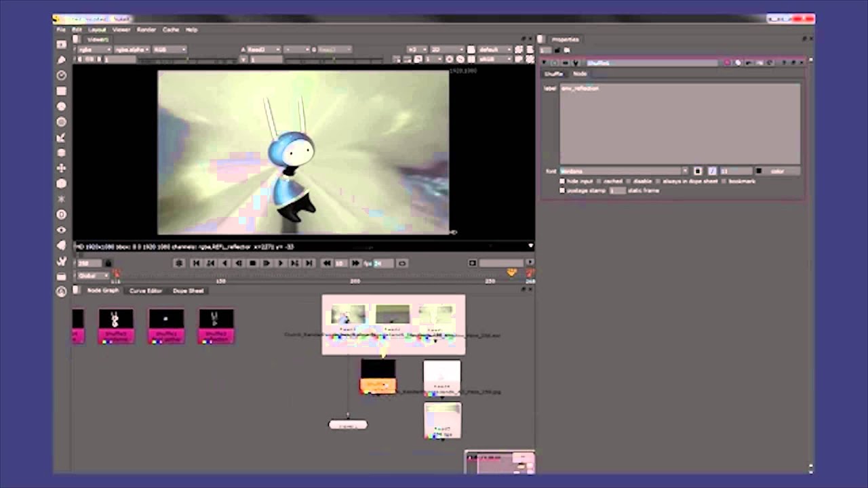The width and height of the screenshot is (868, 488).
Task: Open the 3D nodes toolbar menu
Action: point(61,184)
